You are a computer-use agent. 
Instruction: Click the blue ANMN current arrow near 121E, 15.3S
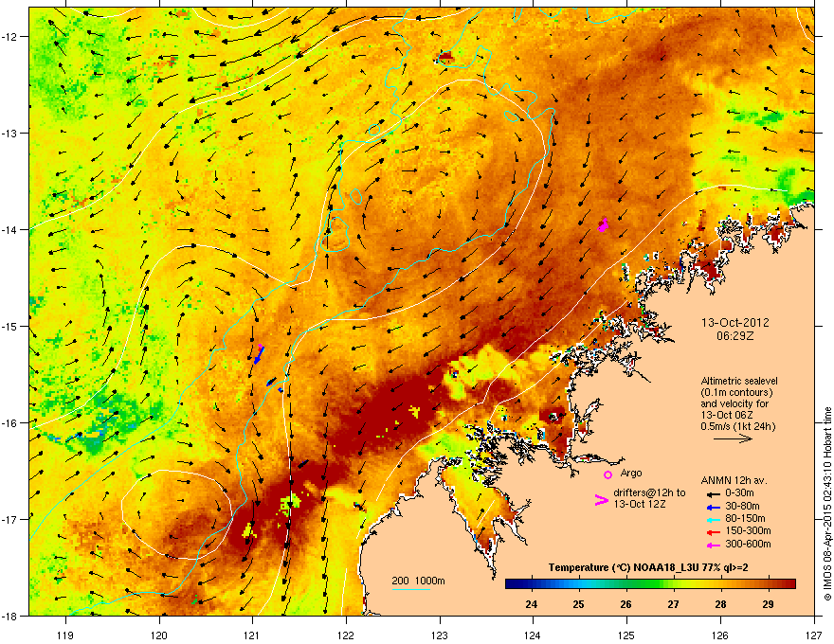tap(259, 354)
